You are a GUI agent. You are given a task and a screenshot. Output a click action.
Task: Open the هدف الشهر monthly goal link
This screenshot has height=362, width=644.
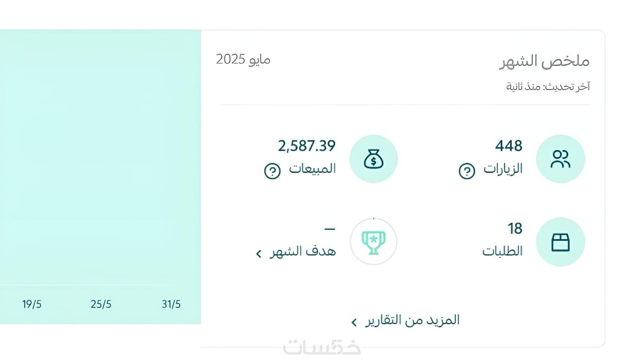click(x=302, y=251)
